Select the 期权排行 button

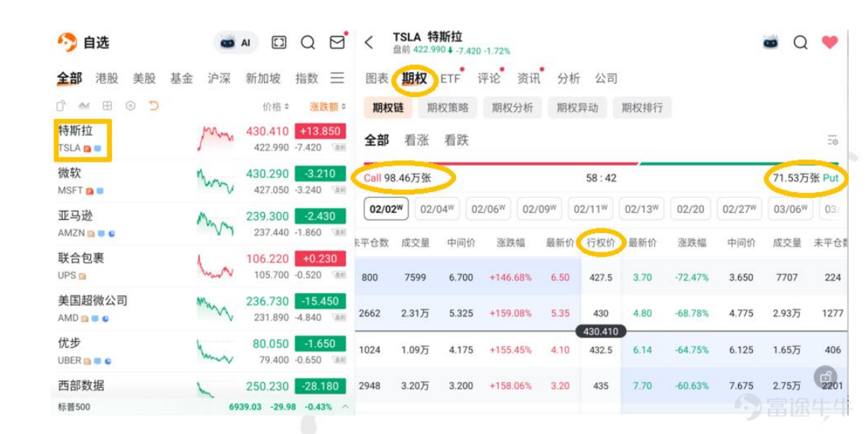(642, 108)
